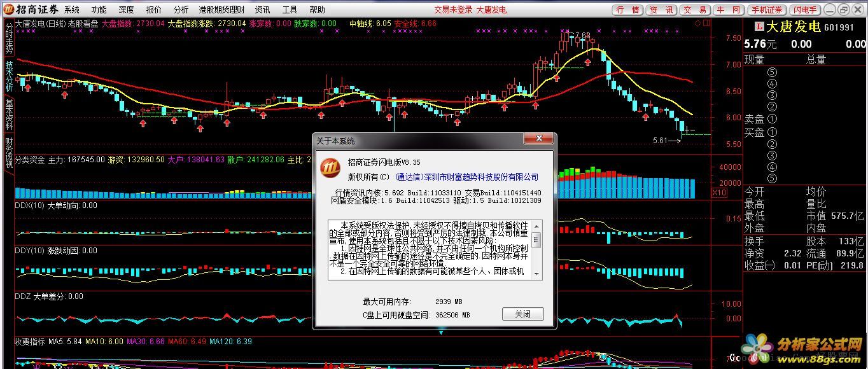Click the 分类资金 indicator label
The height and width of the screenshot is (369, 868).
pyautogui.click(x=30, y=160)
